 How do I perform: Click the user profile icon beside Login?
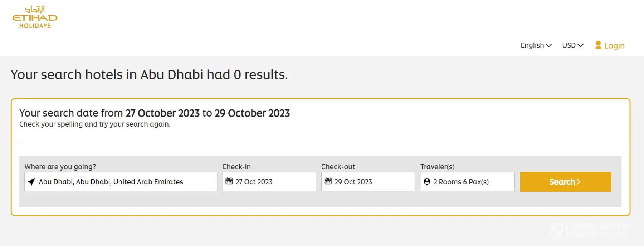coord(598,45)
